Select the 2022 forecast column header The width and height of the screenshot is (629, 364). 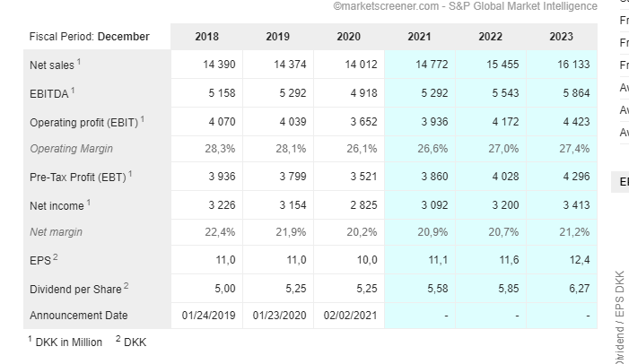tap(490, 37)
